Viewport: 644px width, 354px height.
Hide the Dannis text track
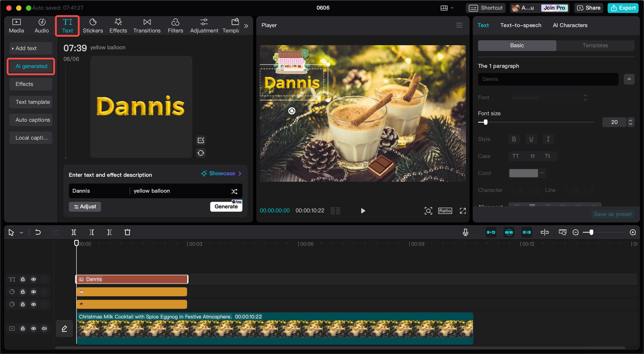[34, 279]
